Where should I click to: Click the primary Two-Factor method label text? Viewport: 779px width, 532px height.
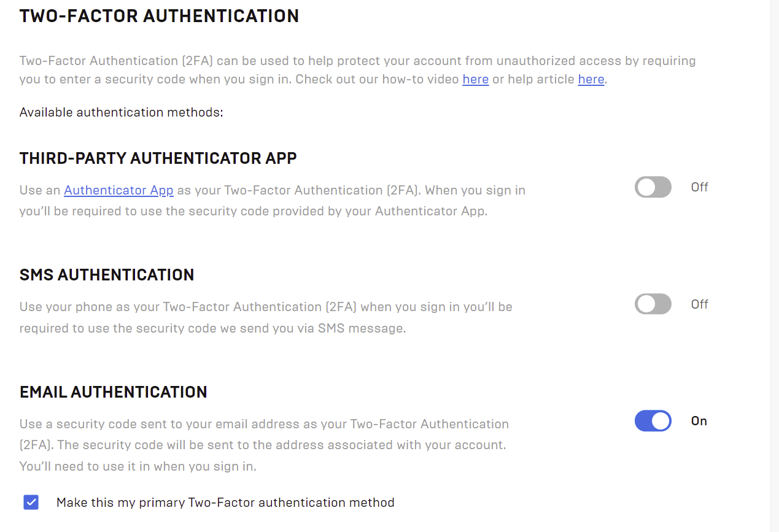coord(225,502)
